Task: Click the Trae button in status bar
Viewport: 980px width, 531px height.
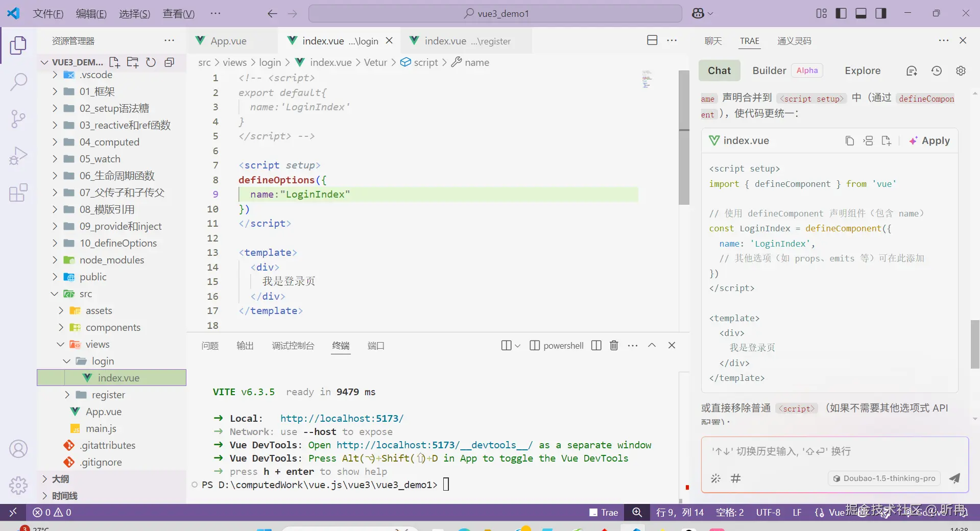Action: tap(604, 512)
